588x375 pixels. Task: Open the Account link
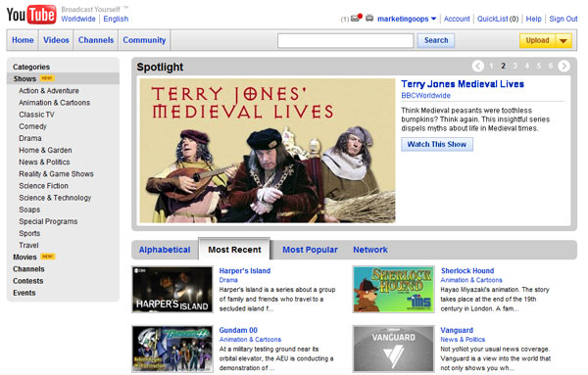457,19
